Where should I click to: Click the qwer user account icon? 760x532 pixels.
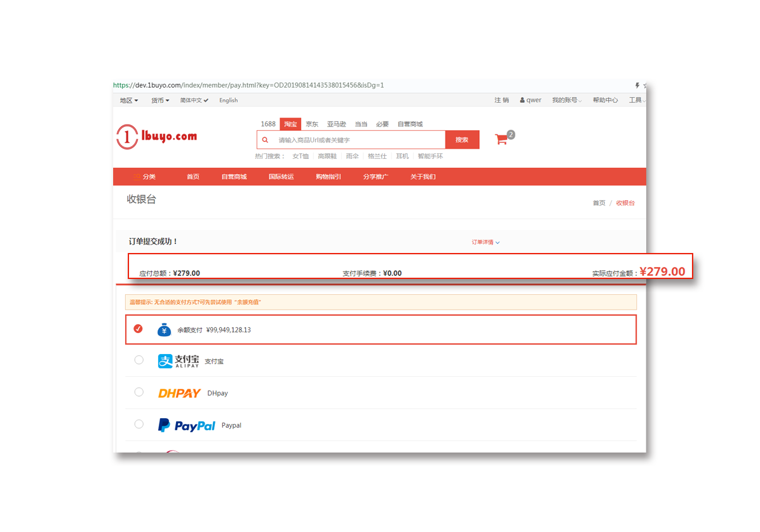point(522,100)
